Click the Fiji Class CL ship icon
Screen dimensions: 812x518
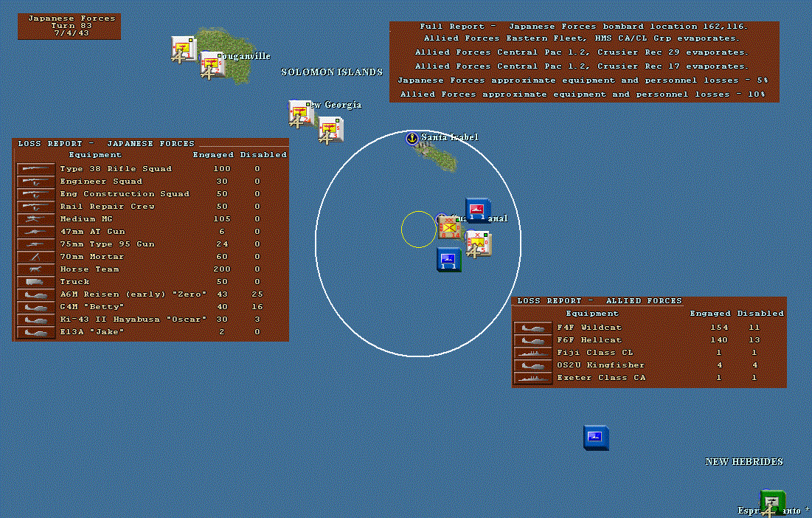pos(533,353)
